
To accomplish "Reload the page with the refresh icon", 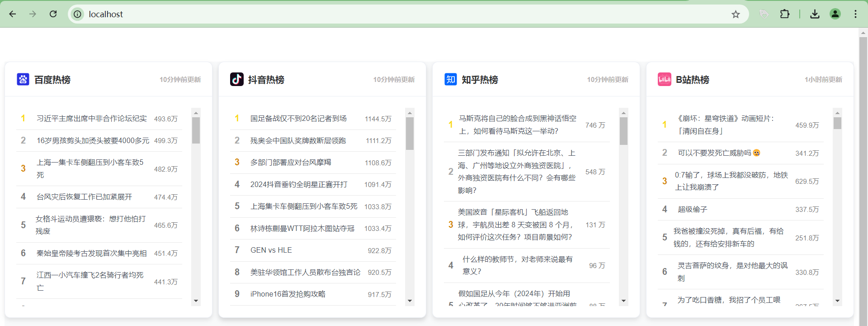I will pos(53,14).
